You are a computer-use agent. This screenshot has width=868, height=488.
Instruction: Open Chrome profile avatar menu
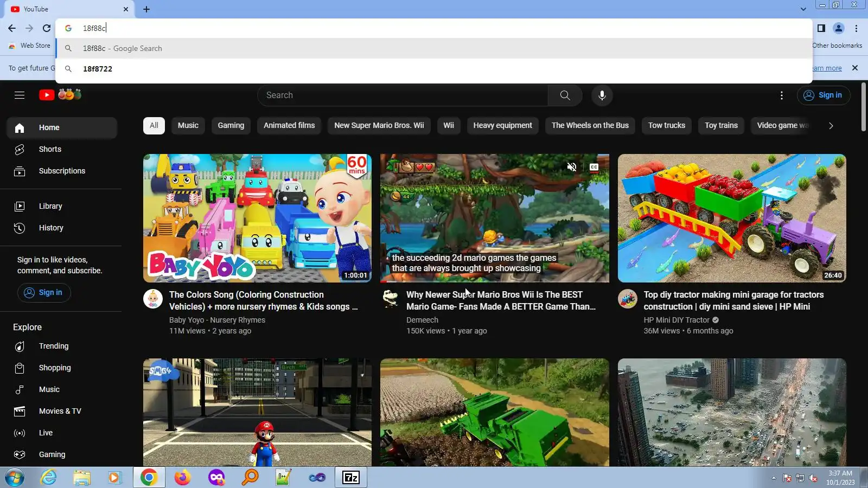coord(839,28)
